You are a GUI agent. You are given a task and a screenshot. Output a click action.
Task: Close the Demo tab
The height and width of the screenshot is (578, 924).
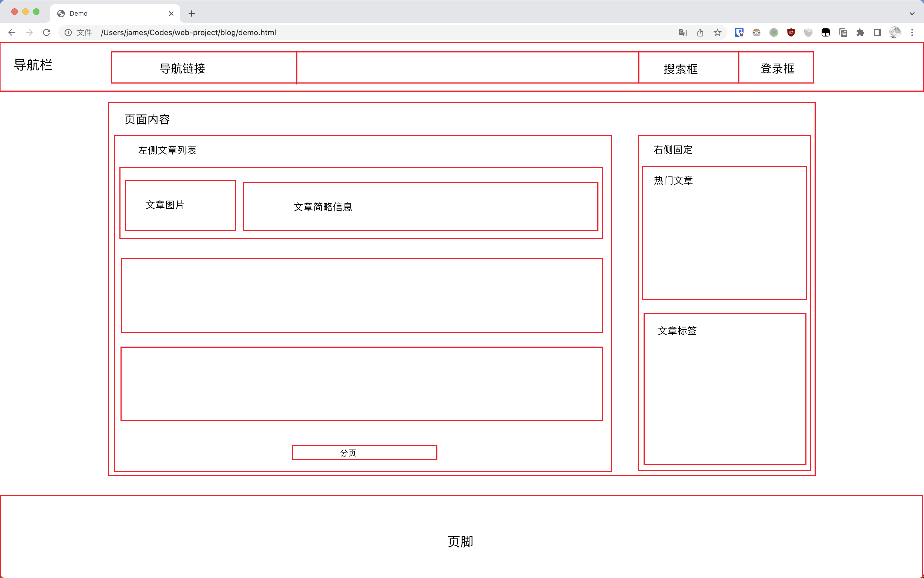[x=171, y=13]
